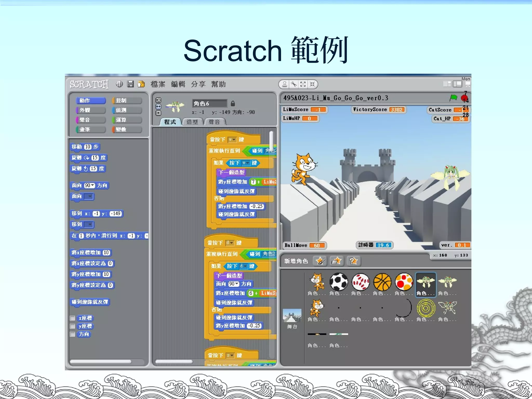Open 編輯 menu
This screenshot has width=532, height=399.
pos(178,84)
